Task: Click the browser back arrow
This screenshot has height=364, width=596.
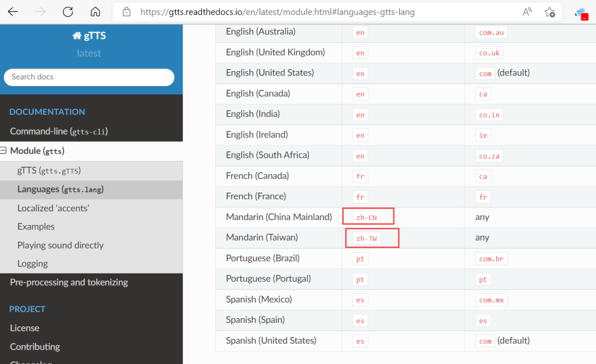Action: click(x=13, y=12)
